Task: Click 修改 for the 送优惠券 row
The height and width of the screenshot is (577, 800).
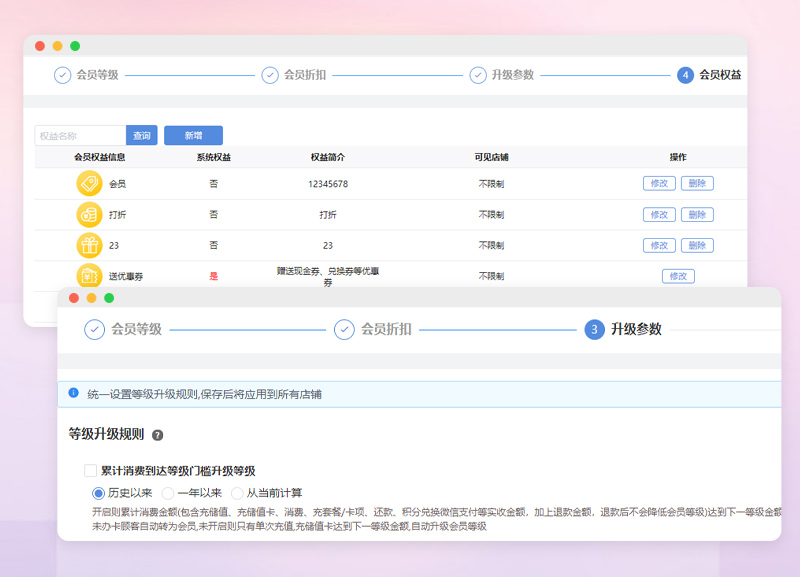Action: point(678,276)
